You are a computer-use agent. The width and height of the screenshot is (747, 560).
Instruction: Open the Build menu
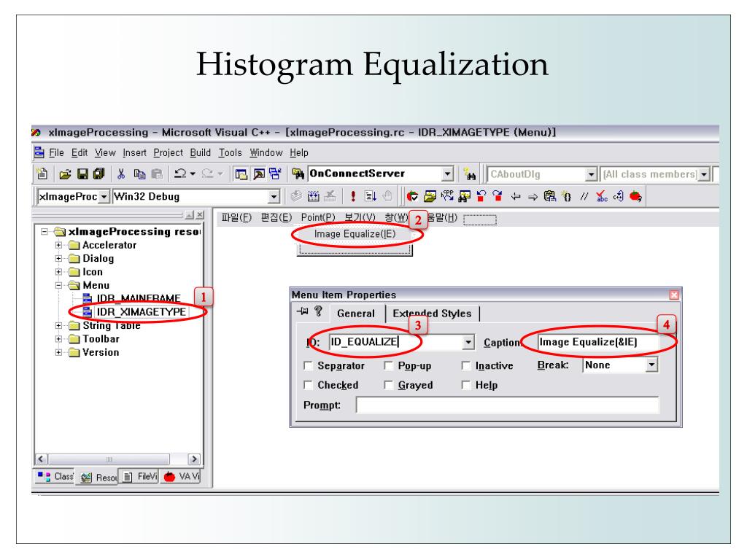(x=200, y=153)
